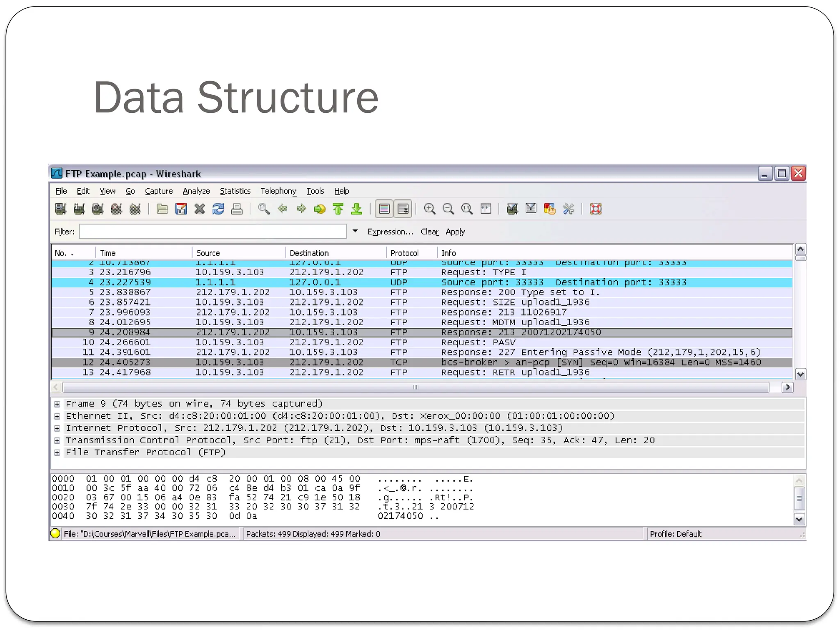
Task: Toggle auto scroll in live capture
Action: pos(403,209)
